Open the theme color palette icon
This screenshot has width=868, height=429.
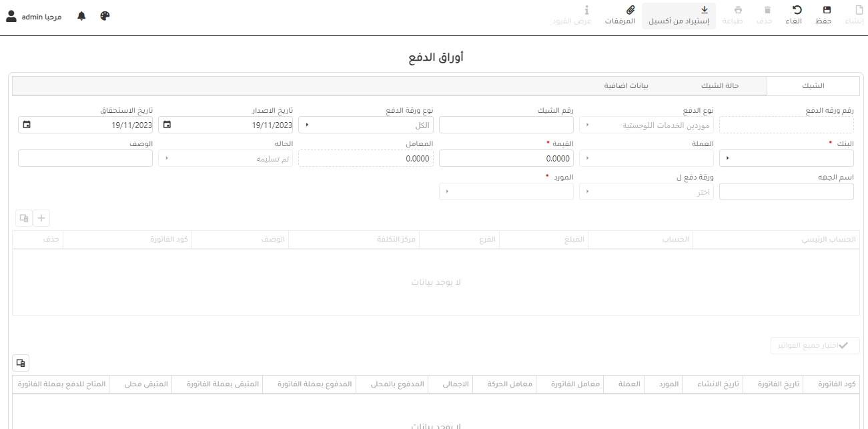pos(105,16)
